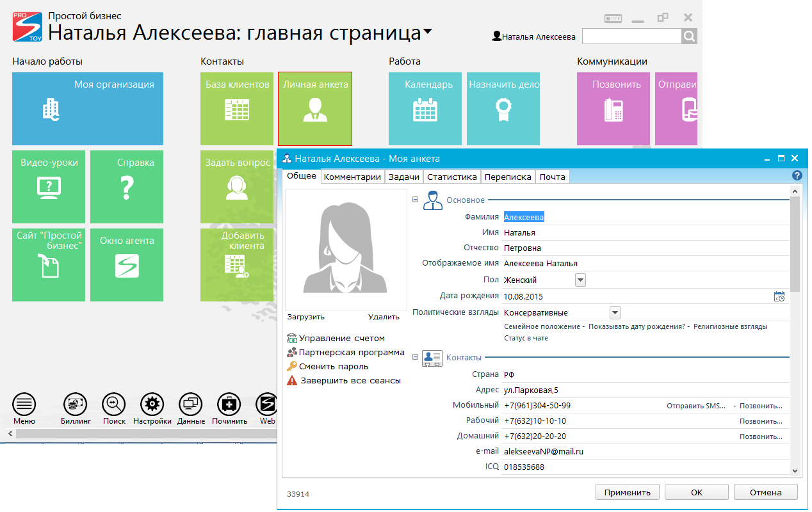The image size is (812, 512).
Task: Open the Меню hamburger icon
Action: pos(24,404)
